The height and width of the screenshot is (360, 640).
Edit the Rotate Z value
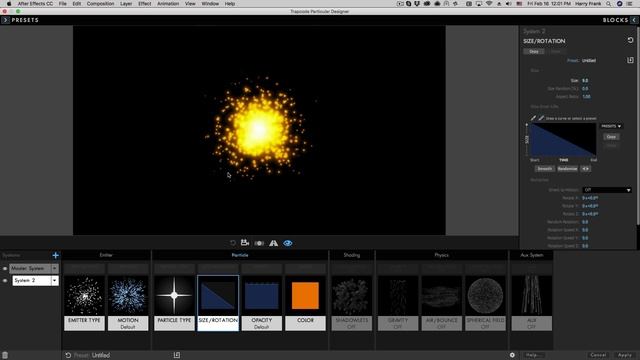(x=590, y=214)
